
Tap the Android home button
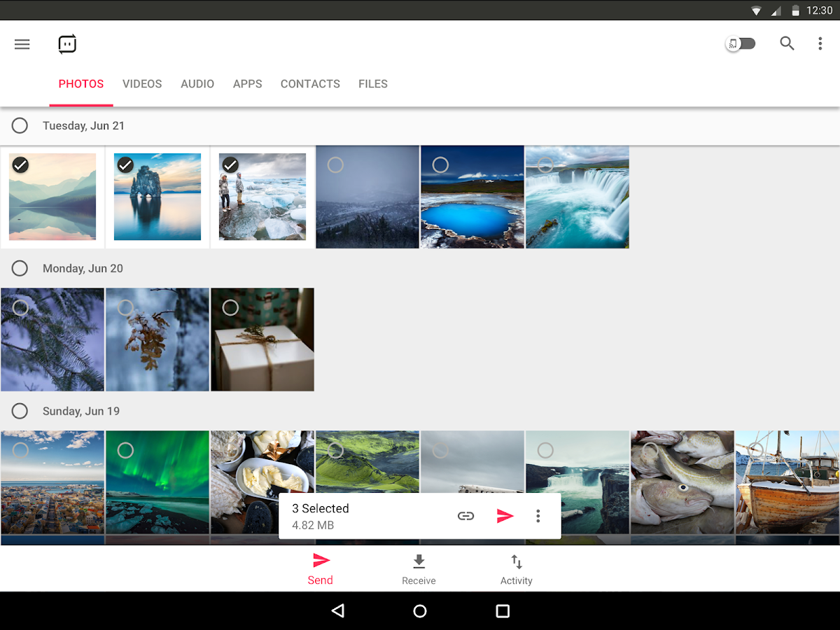[420, 611]
